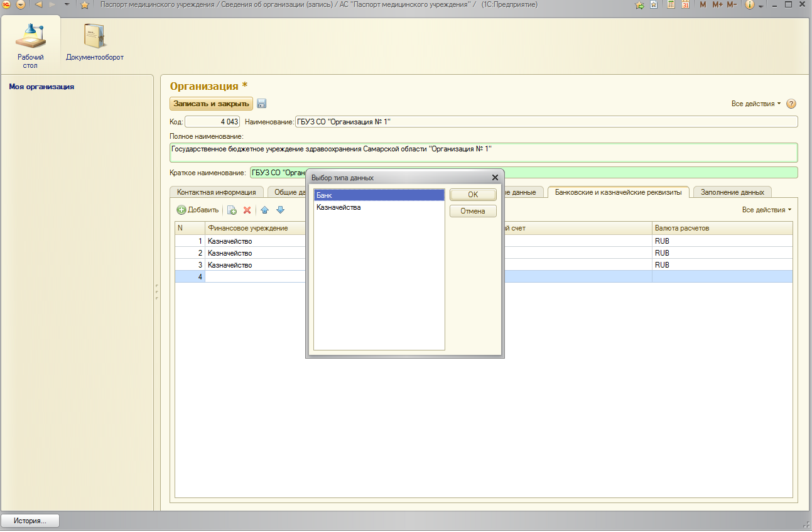Screen dimensions: 812x532
Task: Open the calendar icon in title bar
Action: point(685,5)
